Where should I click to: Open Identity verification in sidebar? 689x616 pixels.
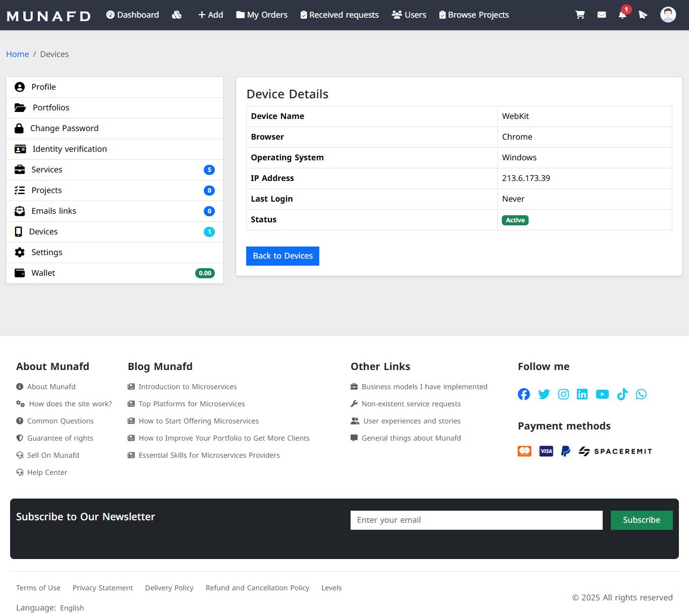tap(114, 149)
